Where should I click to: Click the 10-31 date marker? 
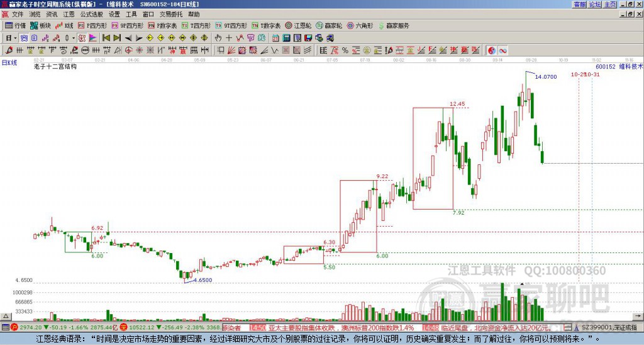pyautogui.click(x=592, y=74)
